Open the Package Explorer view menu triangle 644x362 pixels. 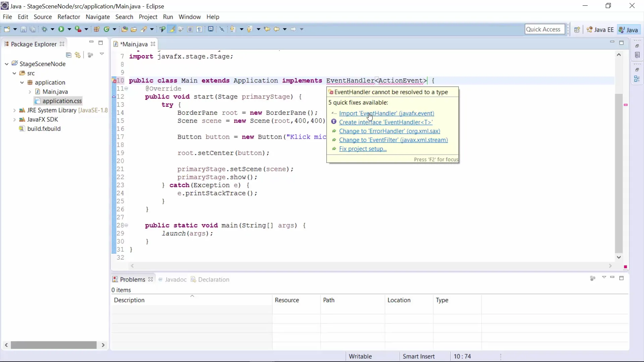pos(102,54)
